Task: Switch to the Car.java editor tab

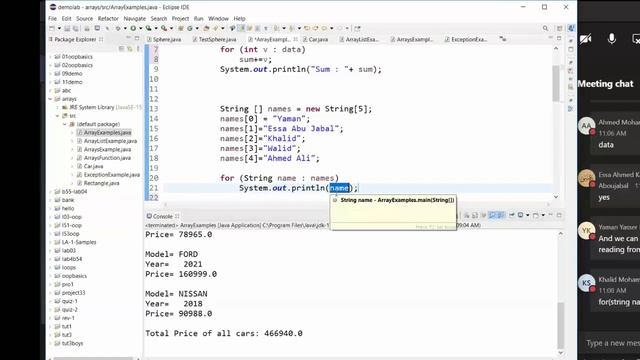Action: tap(316, 40)
